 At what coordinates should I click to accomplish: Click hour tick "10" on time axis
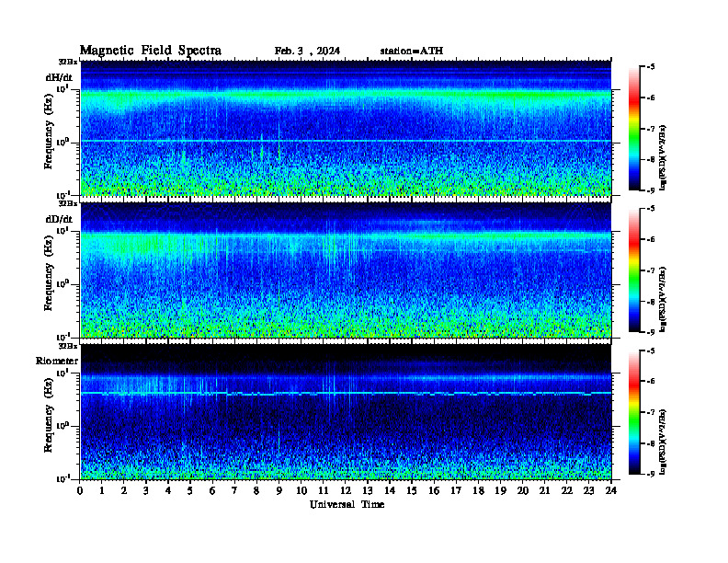tap(301, 491)
